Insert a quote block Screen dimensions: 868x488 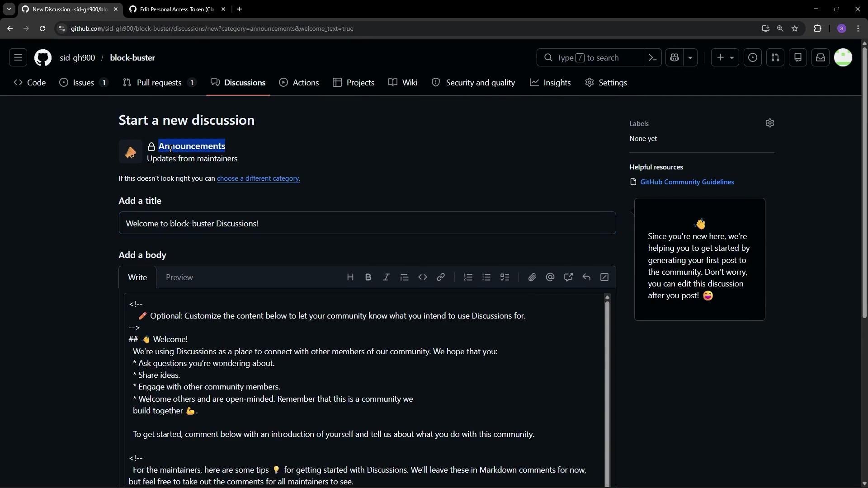pos(404,277)
